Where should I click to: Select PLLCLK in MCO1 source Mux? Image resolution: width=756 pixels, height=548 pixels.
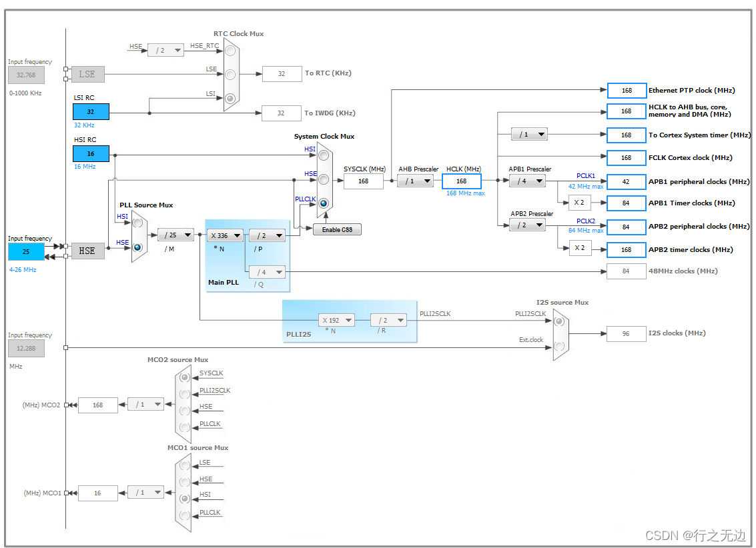click(185, 516)
